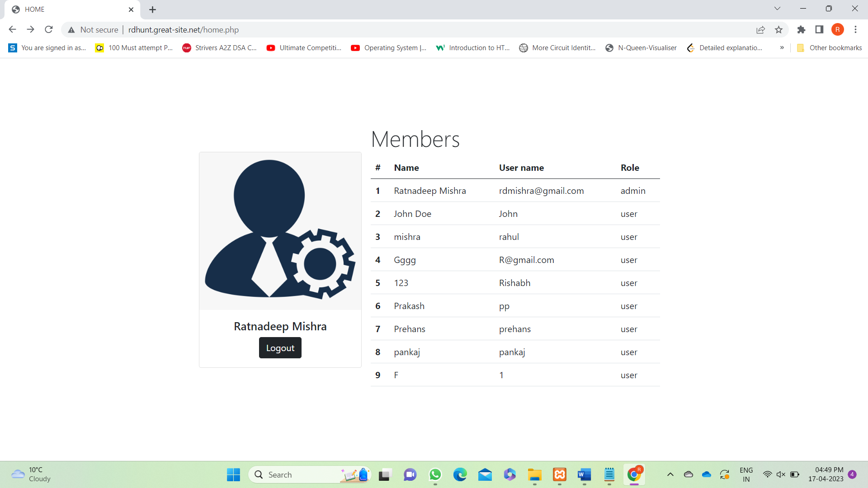
Task: Open the browser extensions puzzle icon
Action: 802,29
